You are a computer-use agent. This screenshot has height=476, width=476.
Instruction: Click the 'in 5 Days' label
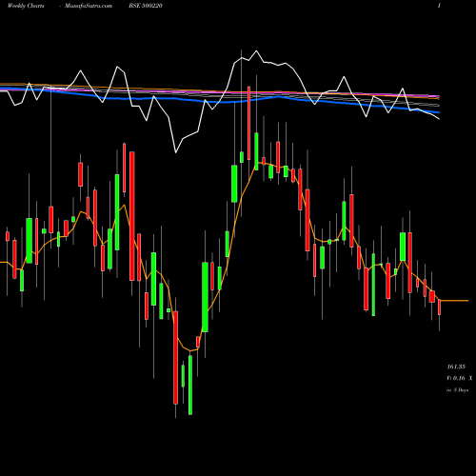[457, 390]
